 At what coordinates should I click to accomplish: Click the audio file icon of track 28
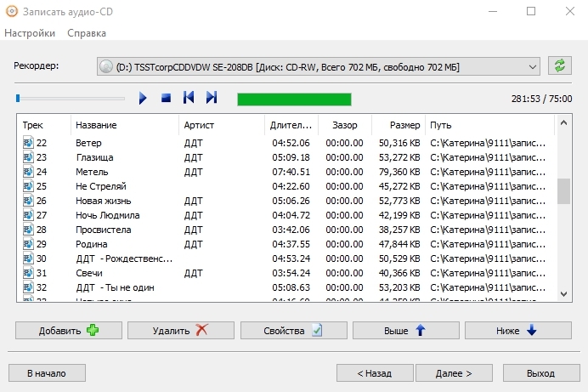(x=28, y=230)
